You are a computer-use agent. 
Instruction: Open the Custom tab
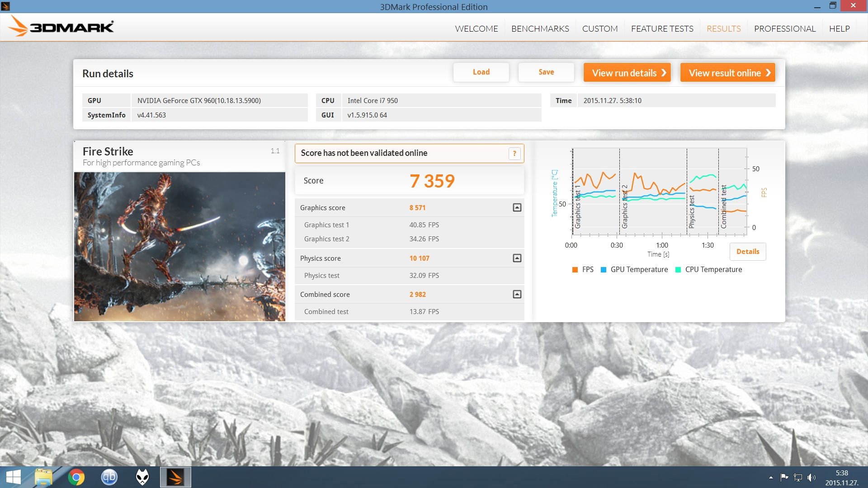click(600, 28)
